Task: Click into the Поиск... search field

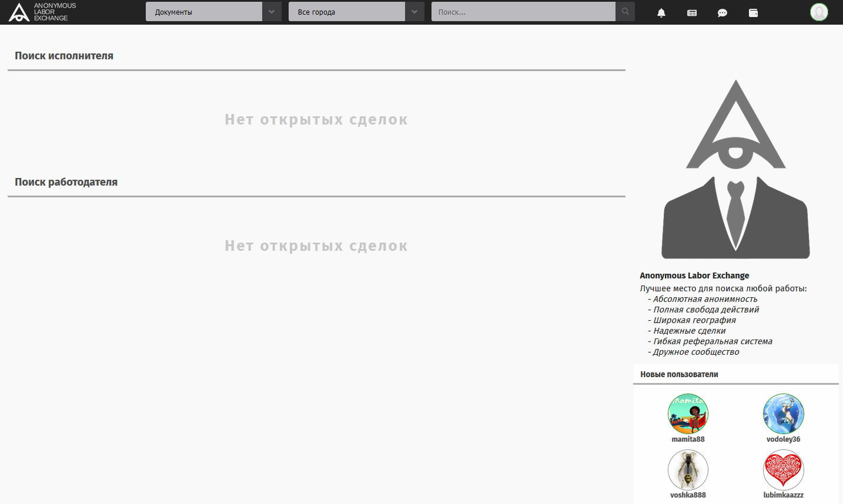Action: (523, 12)
